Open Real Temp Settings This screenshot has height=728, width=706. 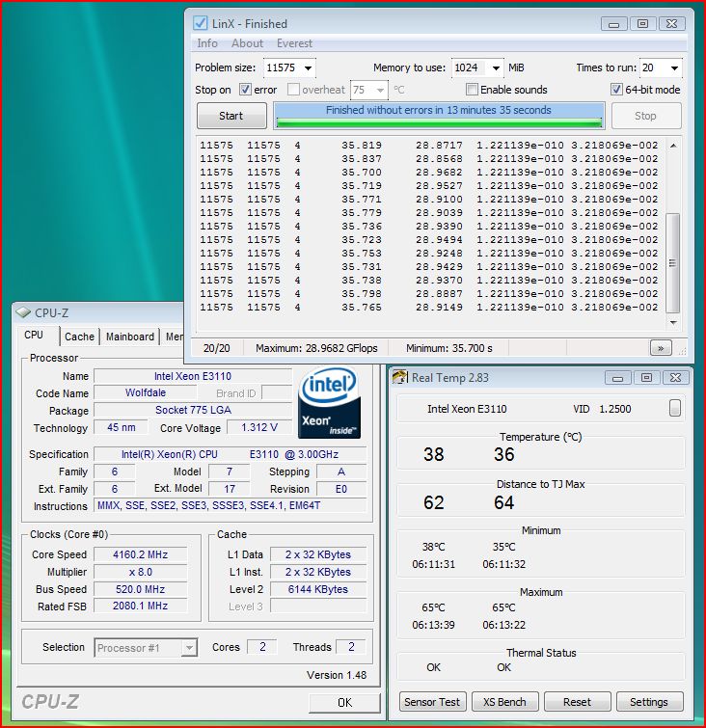coord(649,702)
